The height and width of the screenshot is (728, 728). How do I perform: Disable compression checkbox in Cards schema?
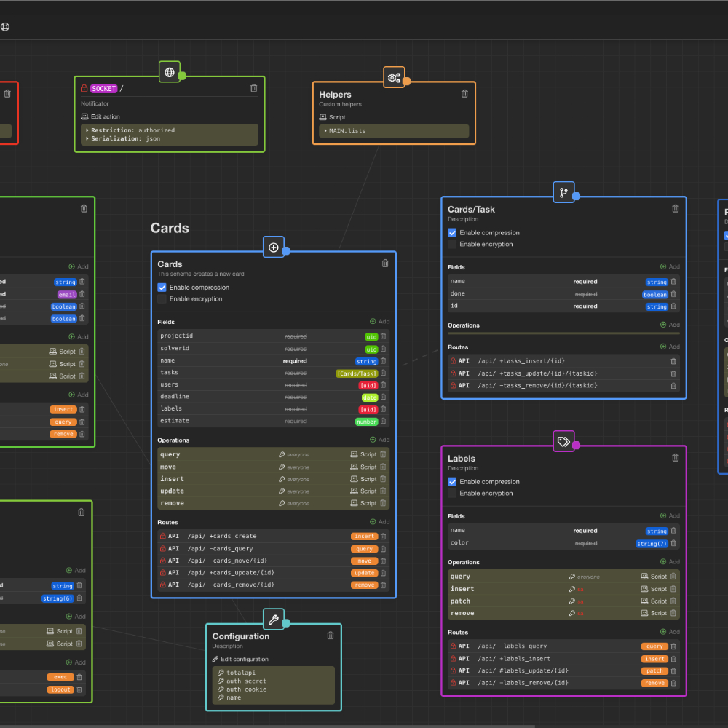(x=162, y=288)
